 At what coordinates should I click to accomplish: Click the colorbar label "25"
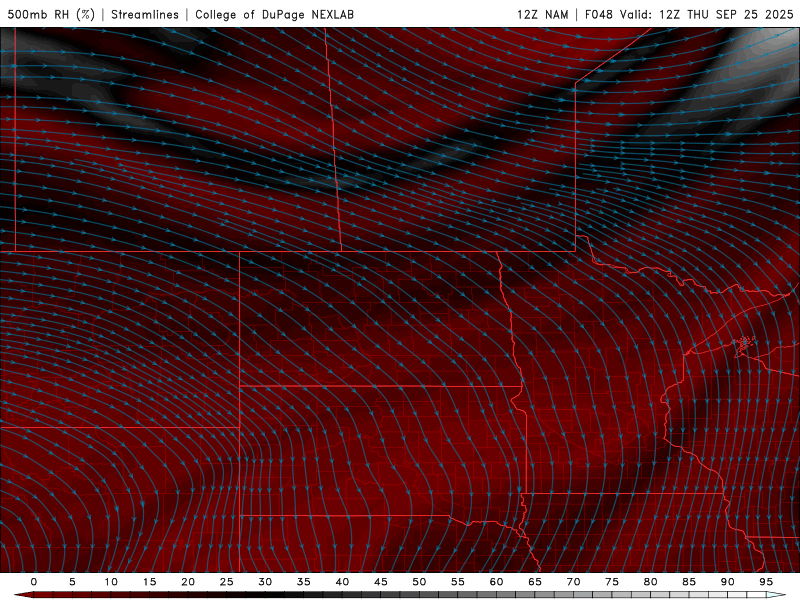pos(227,582)
